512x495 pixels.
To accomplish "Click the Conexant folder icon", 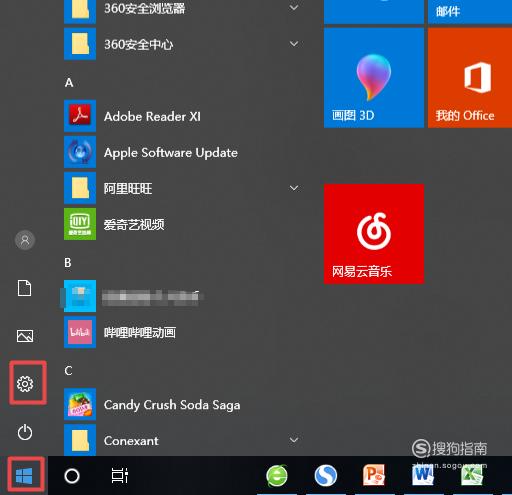I will (80, 440).
